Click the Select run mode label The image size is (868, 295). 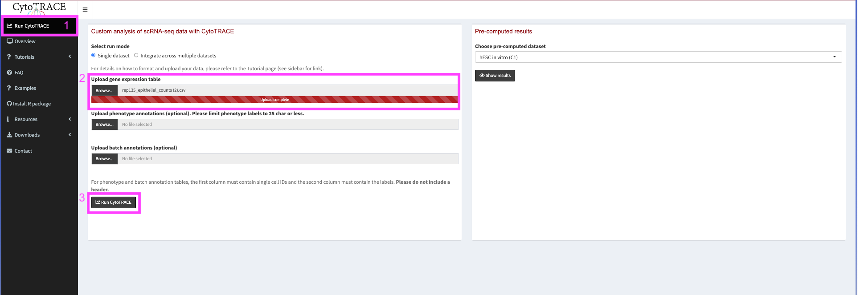coord(111,46)
